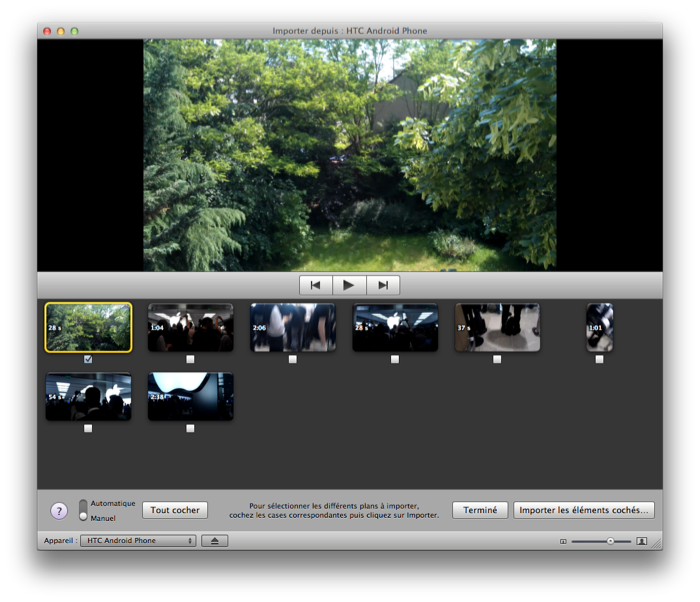Check the box under the 1:04 clip
The height and width of the screenshot is (602, 700).
190,359
